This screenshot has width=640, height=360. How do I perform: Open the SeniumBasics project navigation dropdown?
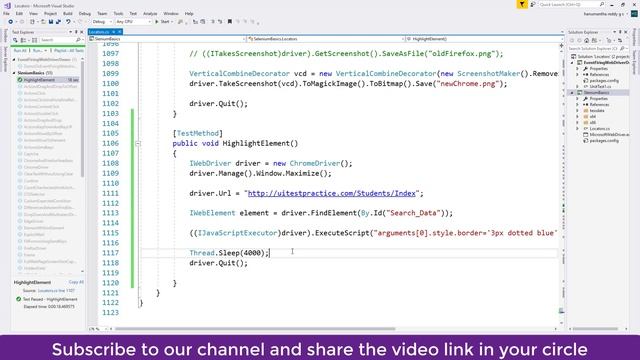[167, 39]
